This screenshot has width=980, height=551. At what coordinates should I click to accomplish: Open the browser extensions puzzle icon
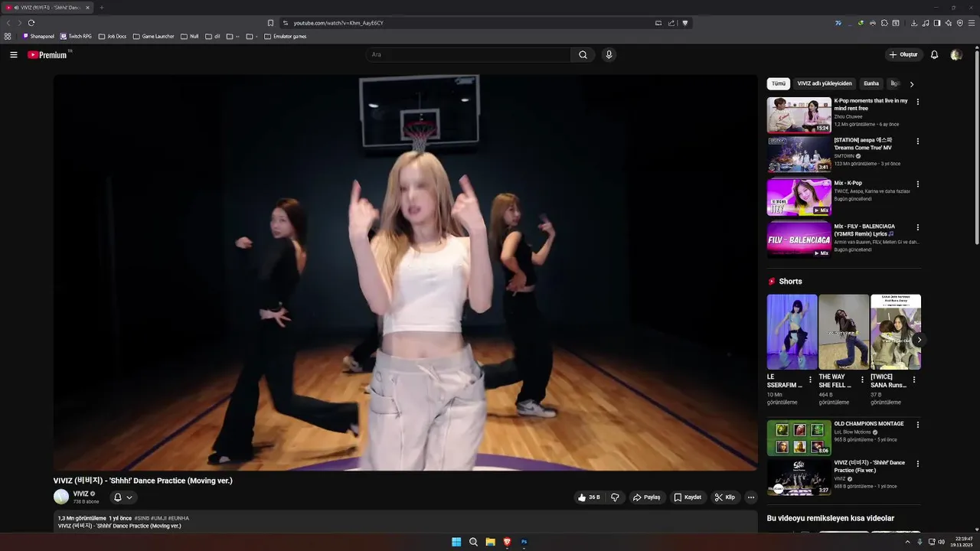(884, 23)
